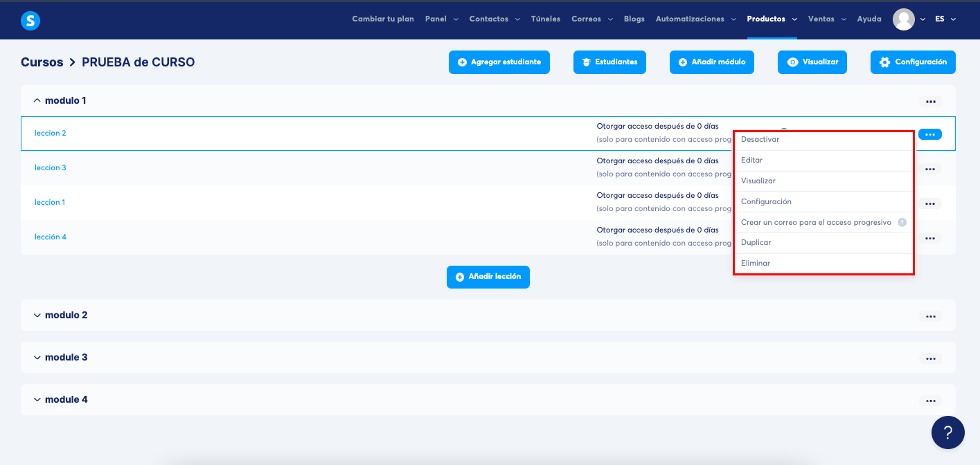
Task: Expand the module 3 section
Action: pyautogui.click(x=37, y=358)
